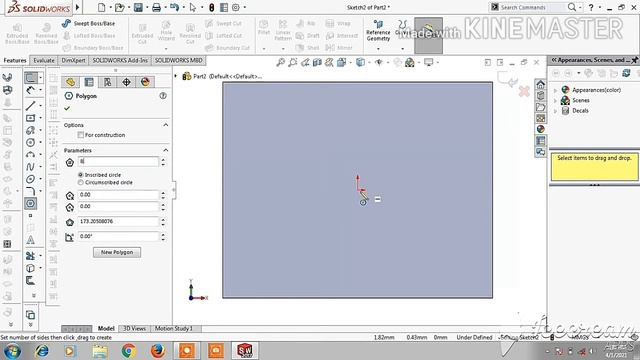Image resolution: width=640 pixels, height=360 pixels.
Task: Expand the Appearances(color) tree node
Action: [556, 90]
